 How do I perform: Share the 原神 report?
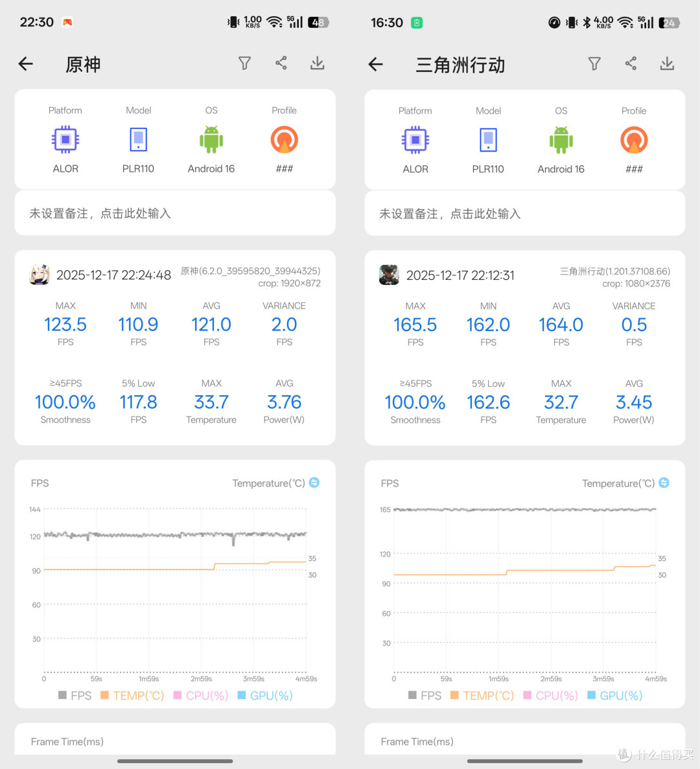pos(281,63)
